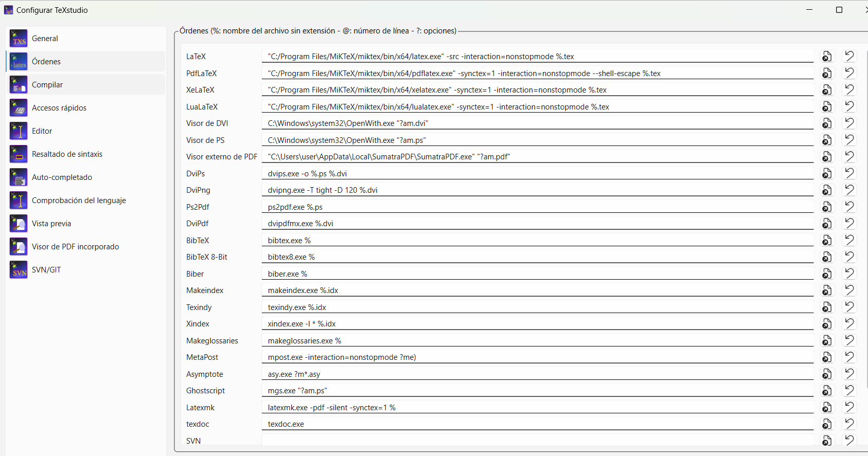Focus the Ghostscript command field
Viewport: 868px width, 456px height.
point(538,391)
